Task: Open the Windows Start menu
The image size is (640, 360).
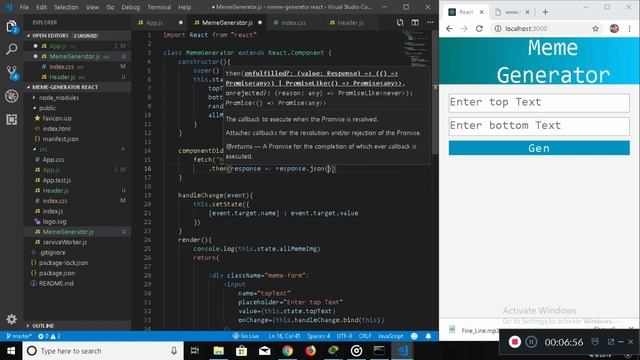Action: (11, 351)
